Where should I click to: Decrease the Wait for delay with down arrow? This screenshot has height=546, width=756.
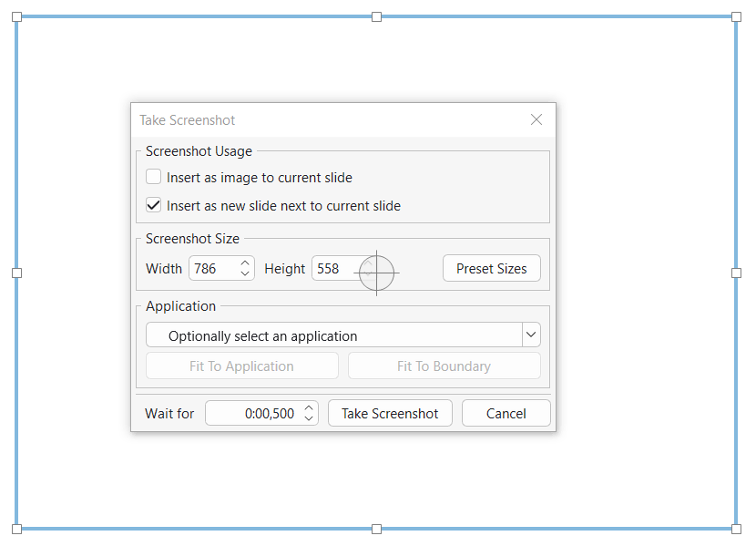pyautogui.click(x=309, y=419)
